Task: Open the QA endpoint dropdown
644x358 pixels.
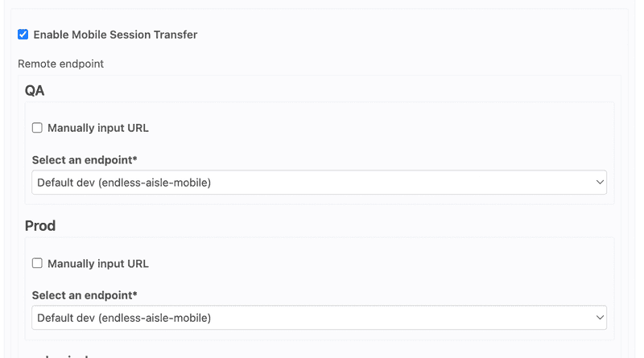Action: point(319,183)
